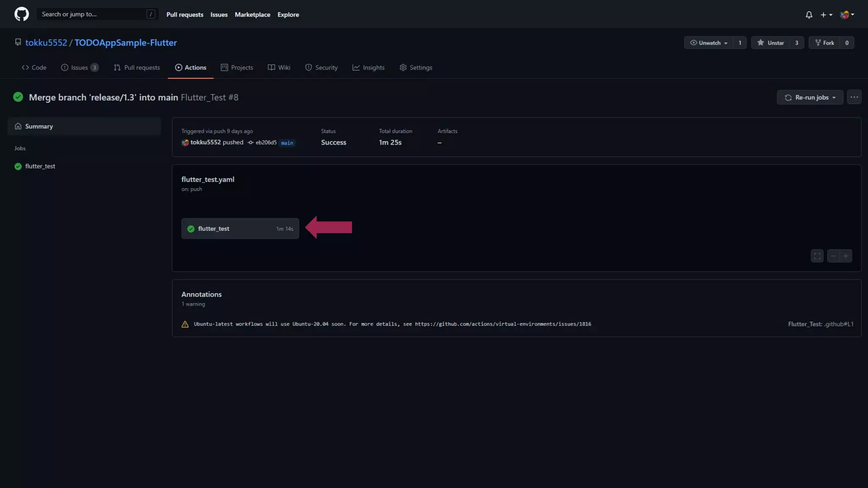
Task: Expand the Unwatch dropdown
Action: [709, 43]
